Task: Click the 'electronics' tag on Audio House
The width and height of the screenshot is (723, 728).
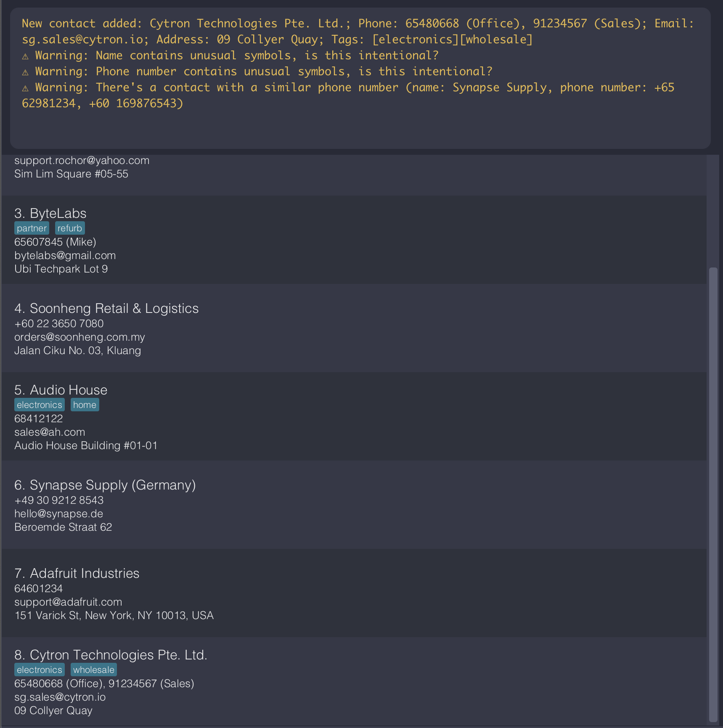Action: pyautogui.click(x=40, y=405)
